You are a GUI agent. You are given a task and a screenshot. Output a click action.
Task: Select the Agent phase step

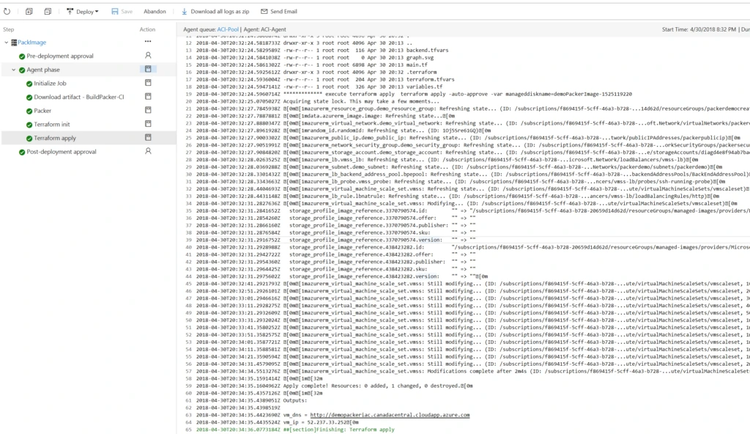pyautogui.click(x=43, y=70)
